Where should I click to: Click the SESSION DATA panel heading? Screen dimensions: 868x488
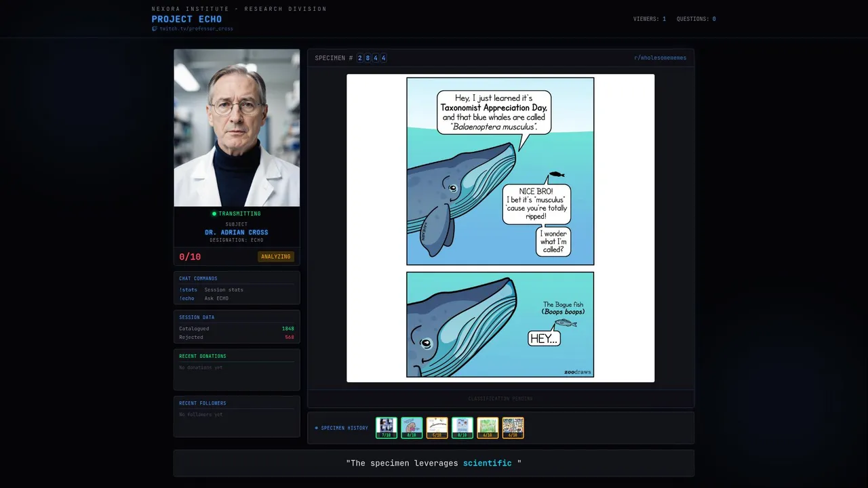197,317
